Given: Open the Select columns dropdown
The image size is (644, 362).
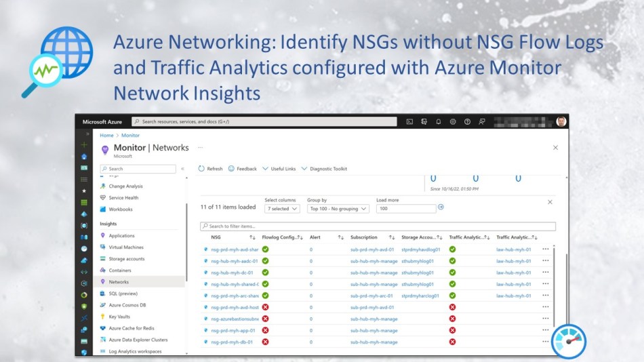Looking at the screenshot, I should pos(281,209).
